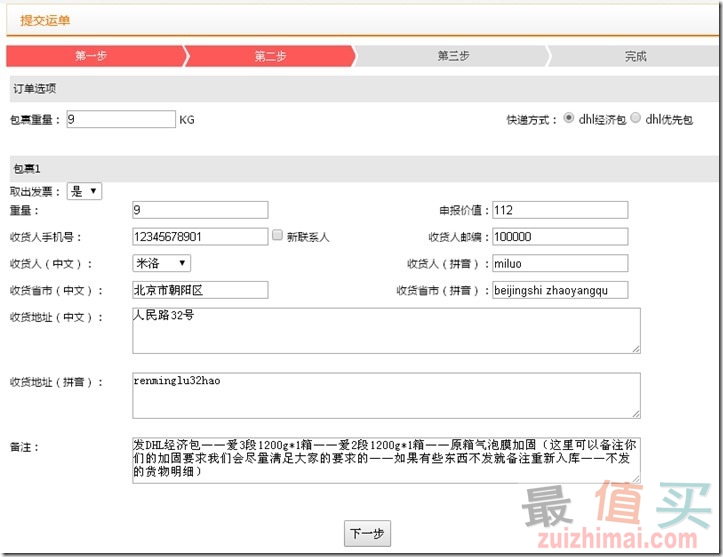Image resolution: width=723 pixels, height=557 pixels.
Task: Open the 收货人（中文）米洛 dropdown
Action: point(161,263)
